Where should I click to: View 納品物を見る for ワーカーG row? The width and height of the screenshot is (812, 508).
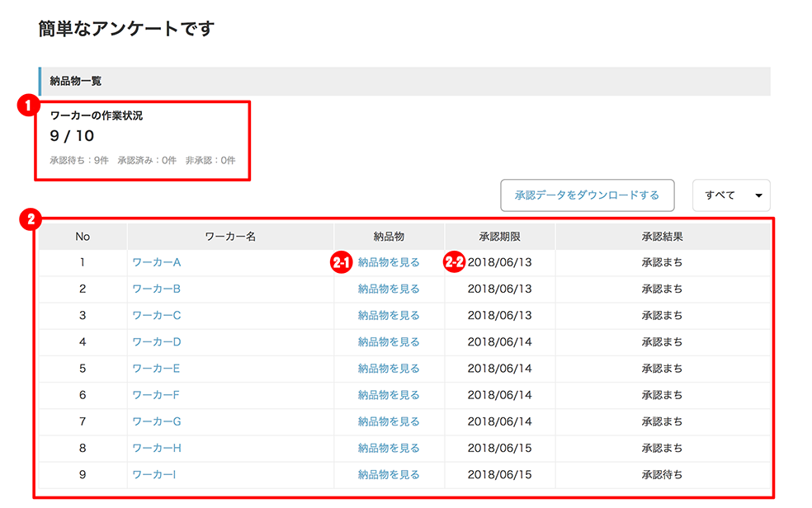coord(389,421)
